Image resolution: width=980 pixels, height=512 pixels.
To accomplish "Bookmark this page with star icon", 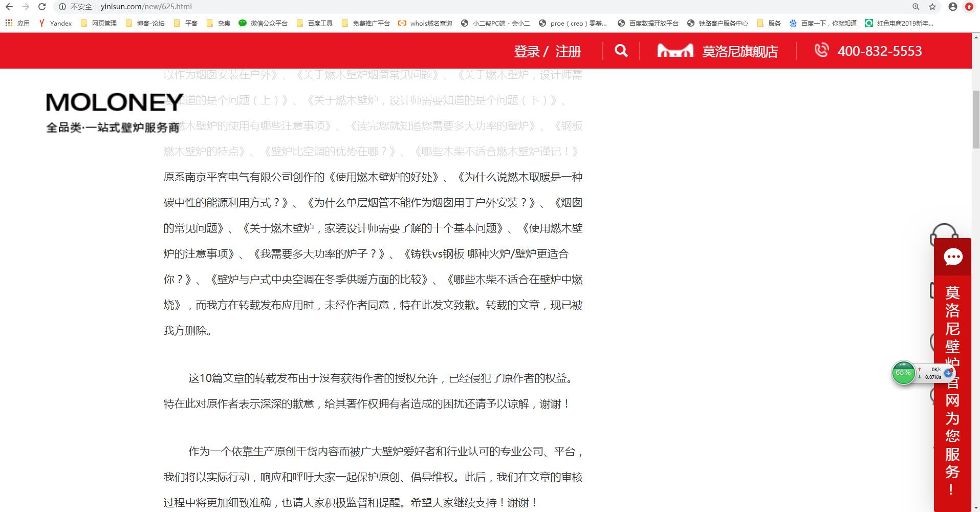I will tap(932, 7).
